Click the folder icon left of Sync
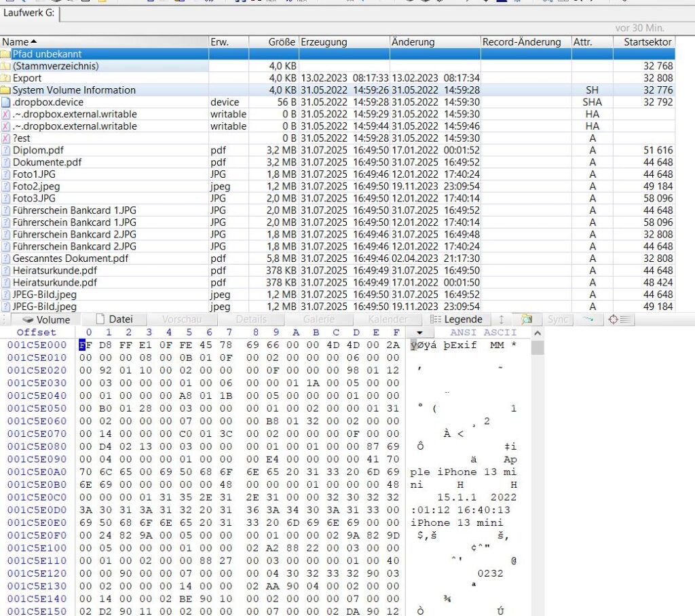 click(x=526, y=320)
